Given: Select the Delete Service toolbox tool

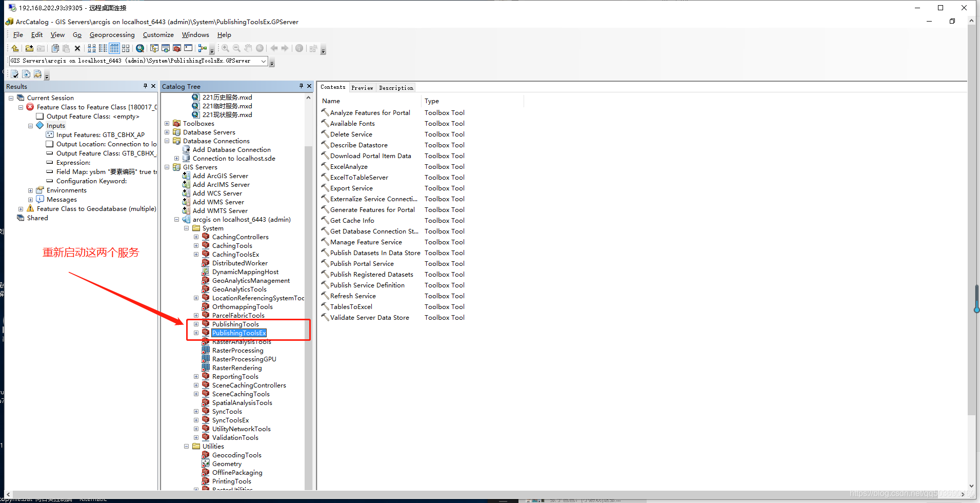Looking at the screenshot, I should tap(351, 134).
